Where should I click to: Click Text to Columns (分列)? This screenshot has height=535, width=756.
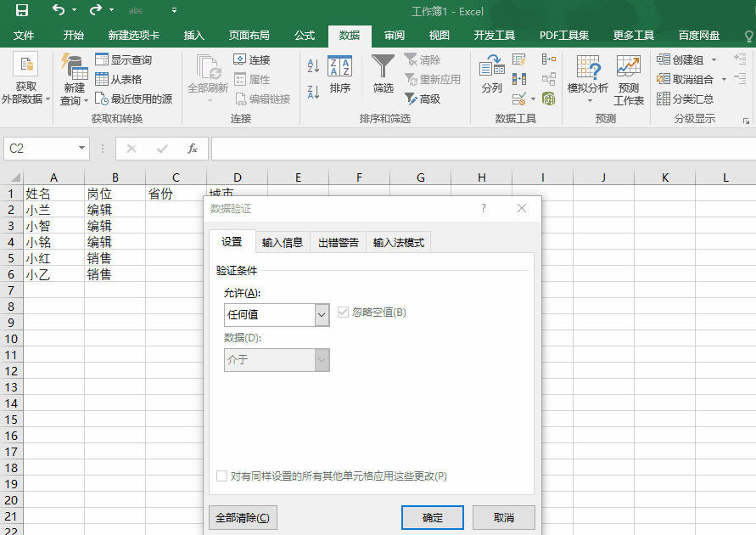tap(492, 74)
